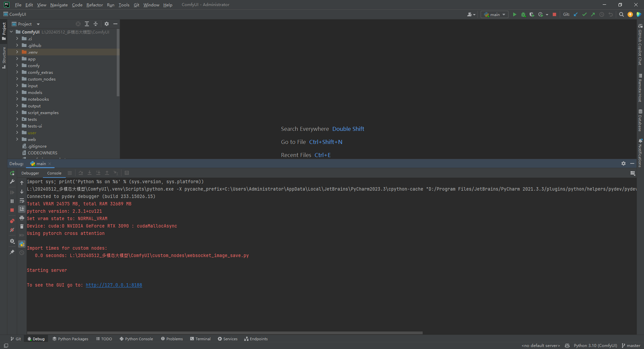
Task: Click Evaluate Expression calculator icon
Action: coord(127,173)
